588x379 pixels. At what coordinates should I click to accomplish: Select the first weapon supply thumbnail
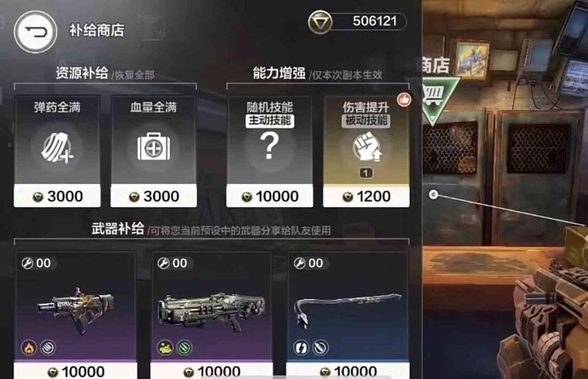pos(76,310)
